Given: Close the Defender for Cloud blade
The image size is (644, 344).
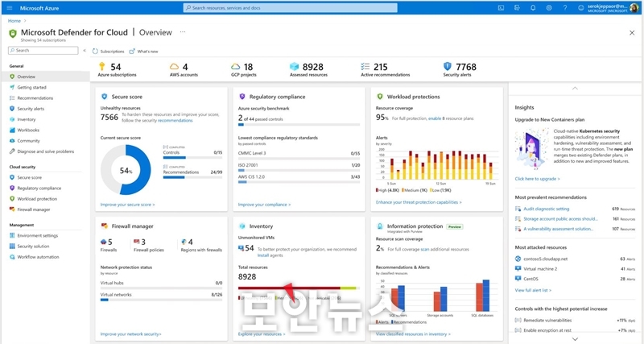Looking at the screenshot, I should (632, 33).
